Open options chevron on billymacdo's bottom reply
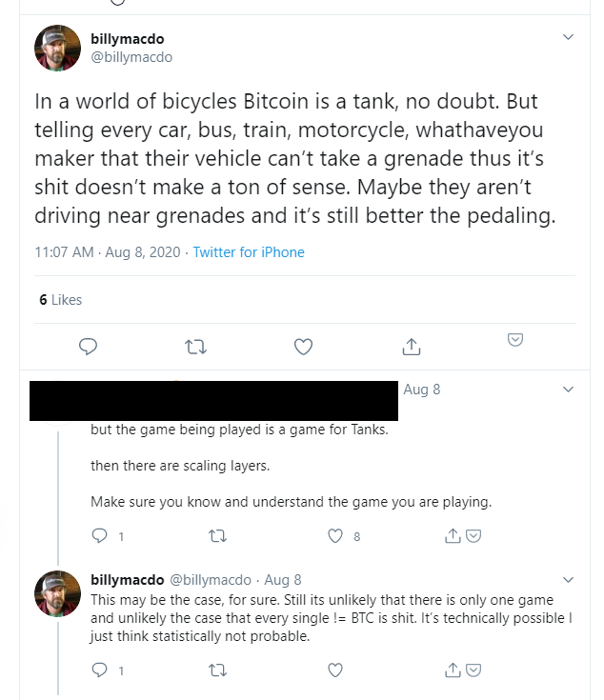 coord(568,580)
